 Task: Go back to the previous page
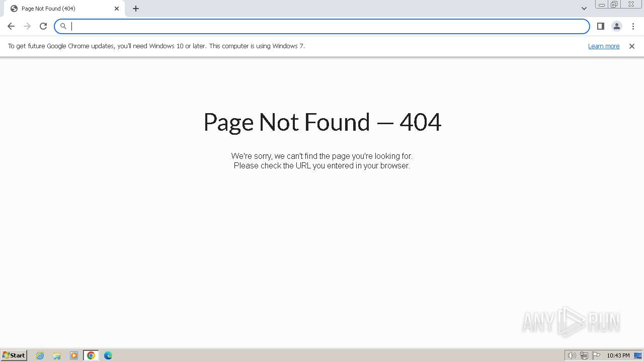click(x=11, y=26)
